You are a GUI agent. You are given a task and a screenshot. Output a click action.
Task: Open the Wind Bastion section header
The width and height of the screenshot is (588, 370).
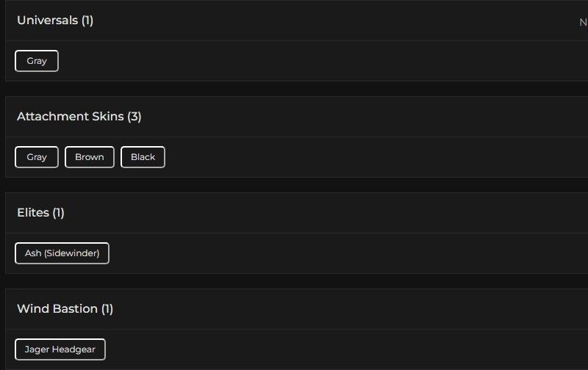point(57,309)
